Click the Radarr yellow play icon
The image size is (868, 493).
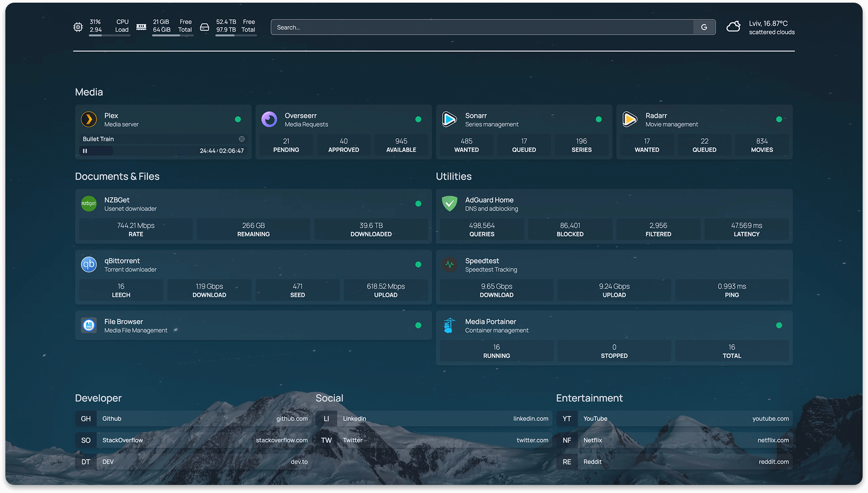pos(630,119)
